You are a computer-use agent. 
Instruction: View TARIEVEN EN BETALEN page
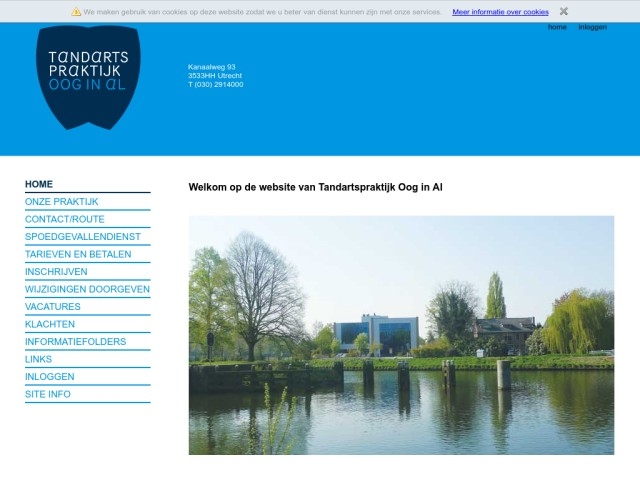tap(78, 254)
